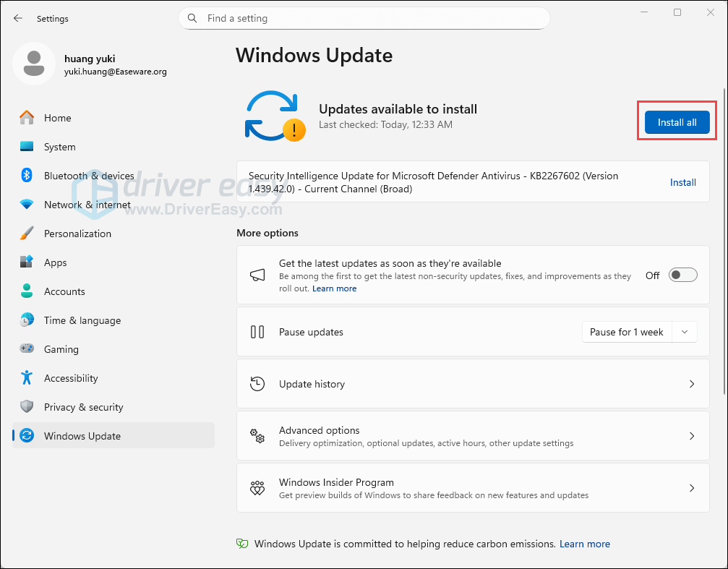
Task: Click the user profile avatar picture
Action: [33, 64]
